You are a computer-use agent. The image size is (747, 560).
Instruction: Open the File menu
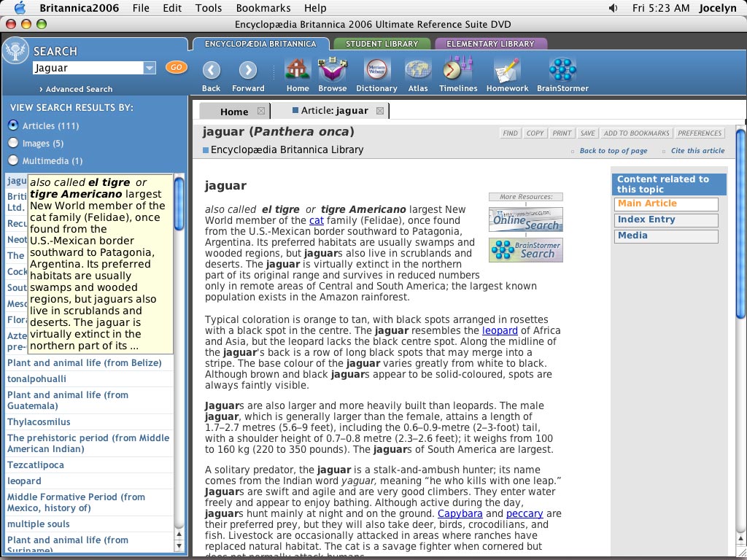[141, 8]
